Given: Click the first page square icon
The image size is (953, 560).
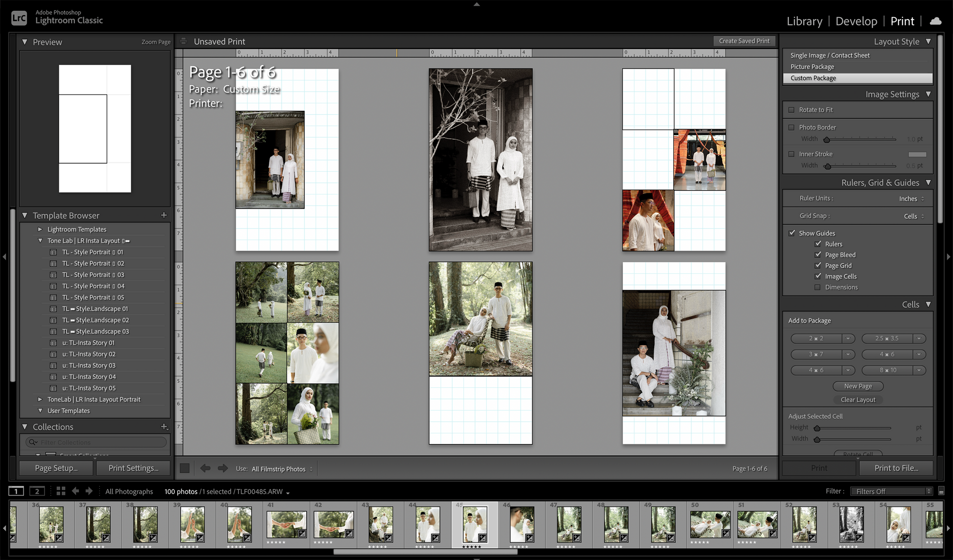Looking at the screenshot, I should click(185, 468).
